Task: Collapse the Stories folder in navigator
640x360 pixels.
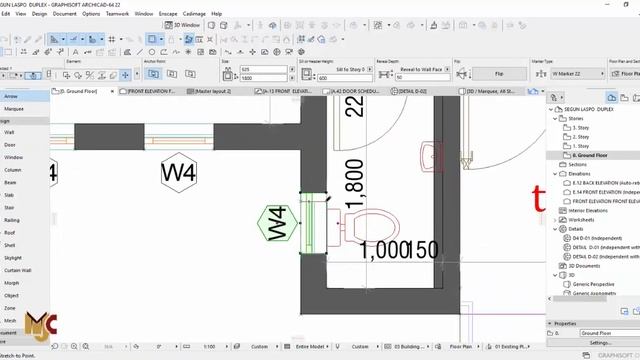Action: point(555,119)
